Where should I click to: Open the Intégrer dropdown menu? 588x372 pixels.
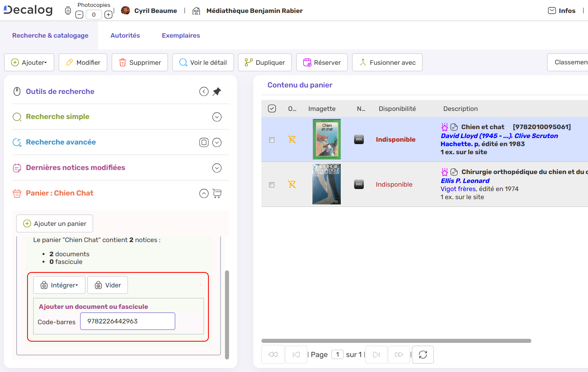(59, 285)
